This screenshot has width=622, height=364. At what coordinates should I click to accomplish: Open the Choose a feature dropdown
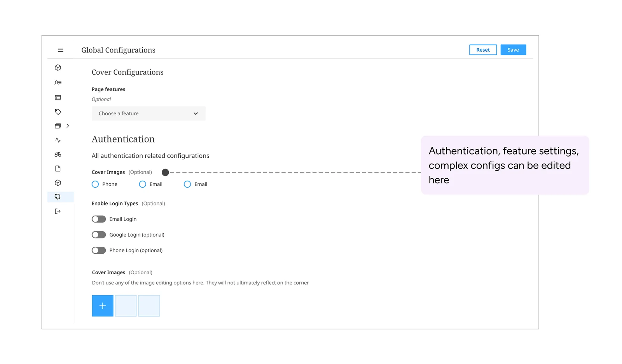click(149, 113)
